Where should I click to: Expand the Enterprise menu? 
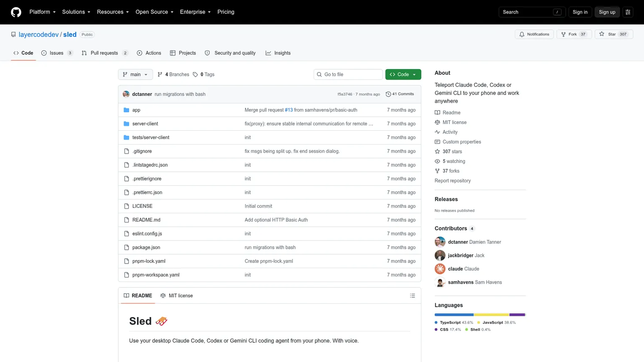point(195,12)
